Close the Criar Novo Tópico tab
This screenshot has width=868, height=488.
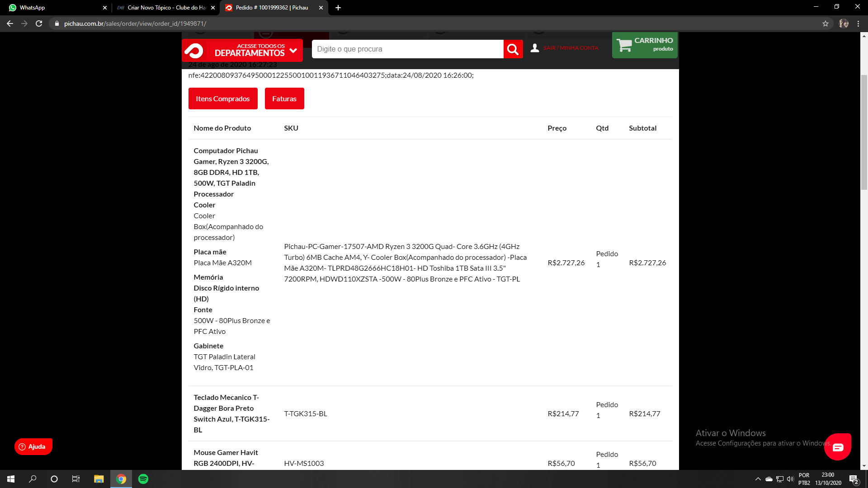[213, 8]
